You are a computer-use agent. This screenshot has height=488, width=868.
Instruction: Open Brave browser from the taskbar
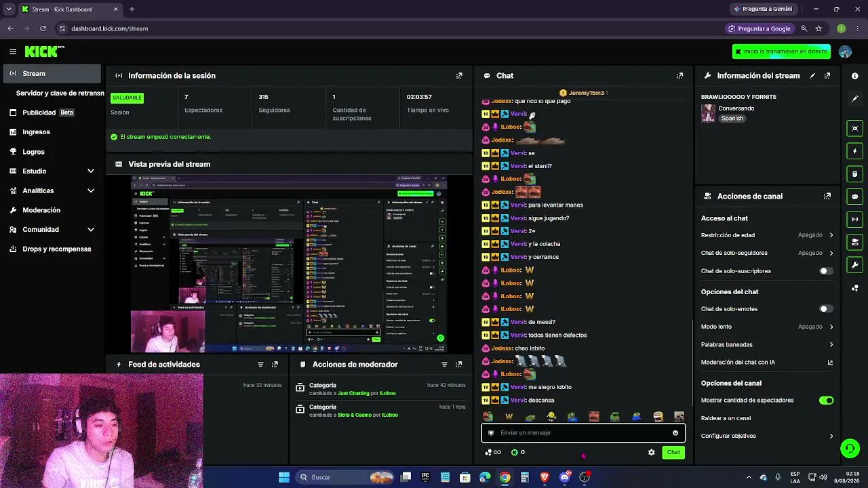pyautogui.click(x=545, y=477)
